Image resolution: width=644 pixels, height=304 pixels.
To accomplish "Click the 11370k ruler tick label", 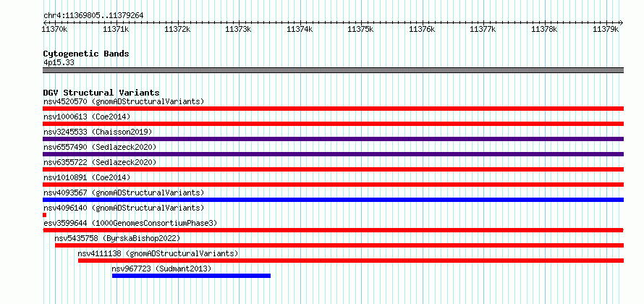I will coord(54,29).
